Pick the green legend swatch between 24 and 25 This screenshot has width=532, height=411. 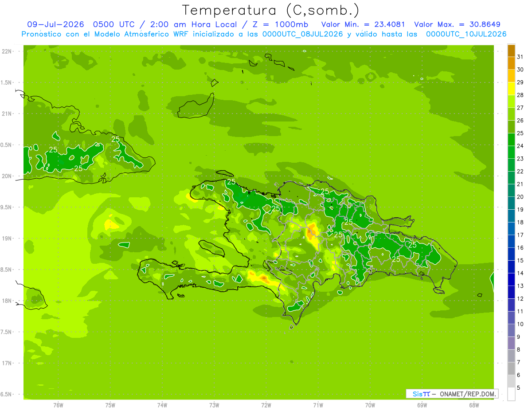pyautogui.click(x=511, y=139)
